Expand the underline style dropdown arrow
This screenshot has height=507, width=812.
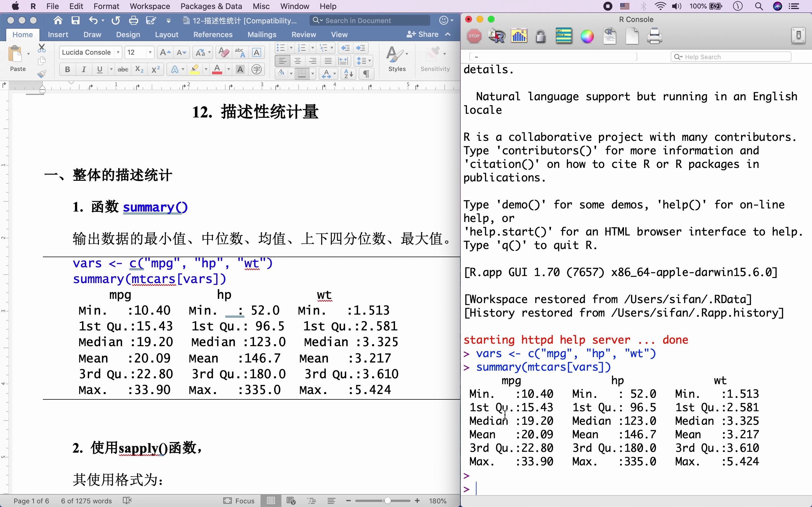tap(111, 69)
